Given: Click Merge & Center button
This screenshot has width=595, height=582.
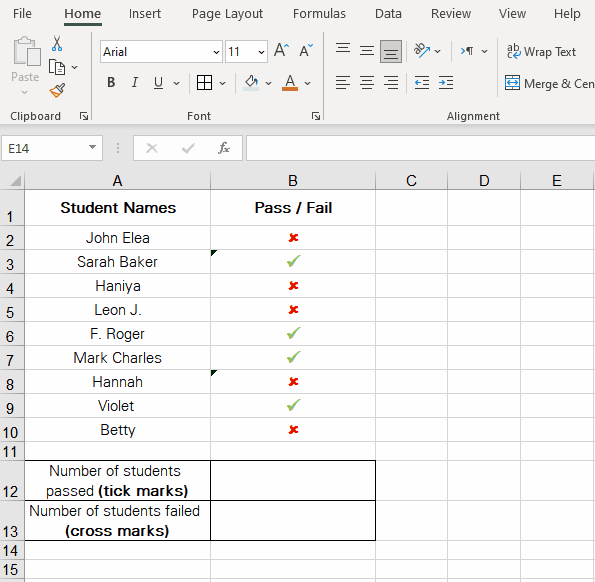Looking at the screenshot, I should pos(549,83).
